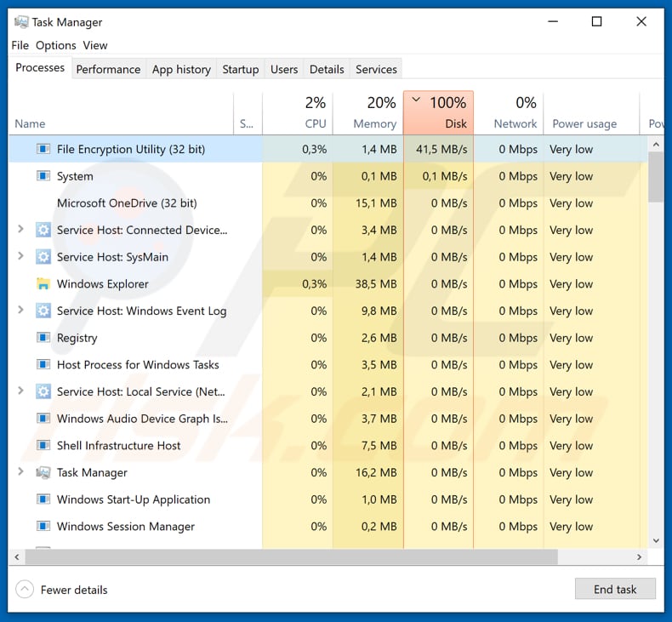Image resolution: width=672 pixels, height=622 pixels.
Task: Select the Microsoft OneDrive (32 bit) process
Action: [127, 203]
